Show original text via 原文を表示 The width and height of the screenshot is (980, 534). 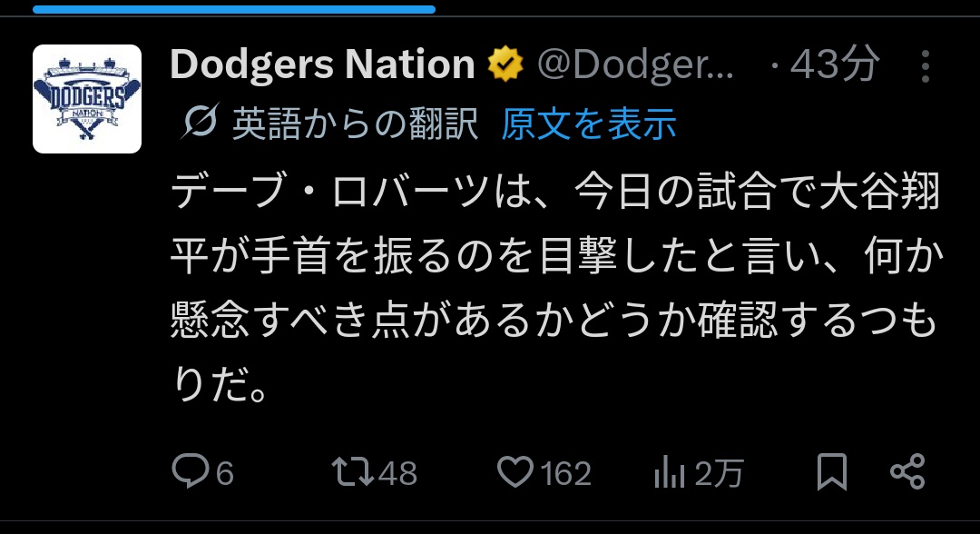(x=589, y=124)
